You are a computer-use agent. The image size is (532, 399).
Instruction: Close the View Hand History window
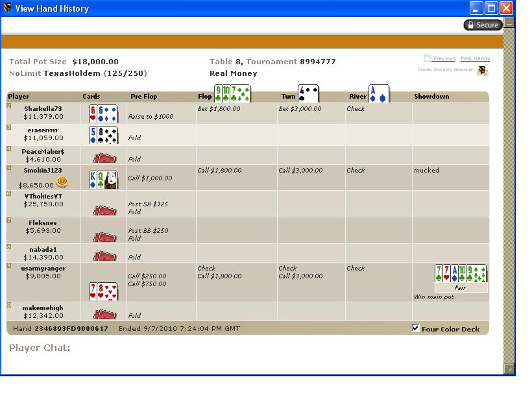point(506,8)
